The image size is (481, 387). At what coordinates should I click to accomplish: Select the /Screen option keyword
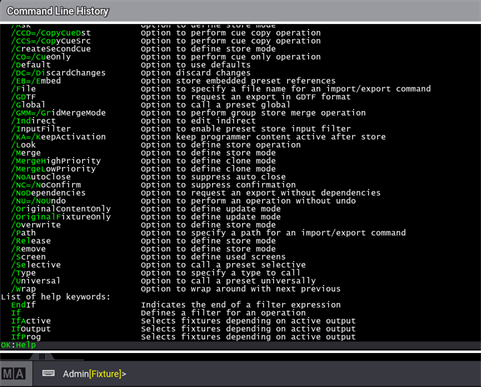[x=28, y=257]
